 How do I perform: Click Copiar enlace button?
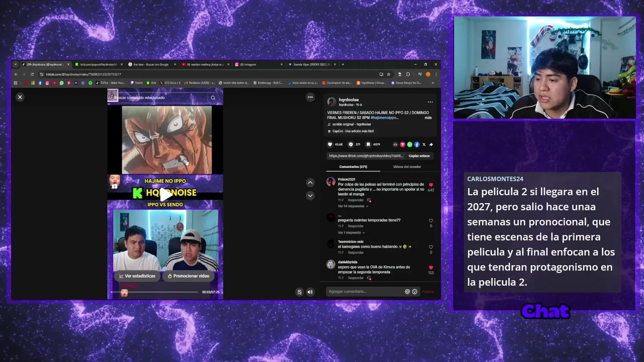coord(419,156)
